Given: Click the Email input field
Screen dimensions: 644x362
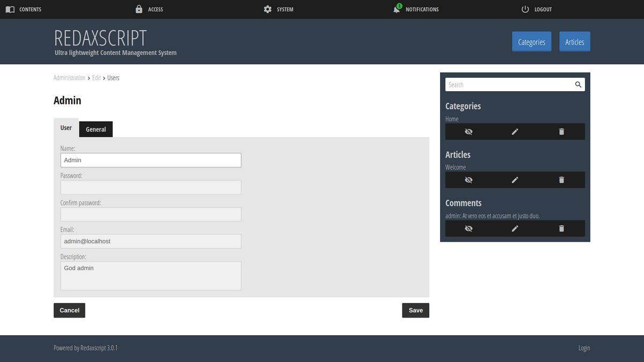Looking at the screenshot, I should click(151, 241).
